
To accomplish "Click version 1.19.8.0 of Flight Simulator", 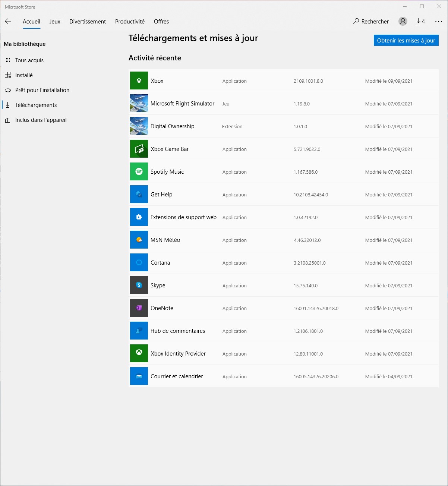I will [302, 104].
